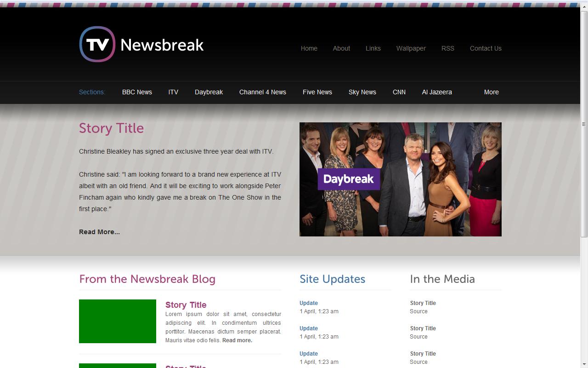588x368 pixels.
Task: Expand the More sections menu
Action: [x=491, y=92]
